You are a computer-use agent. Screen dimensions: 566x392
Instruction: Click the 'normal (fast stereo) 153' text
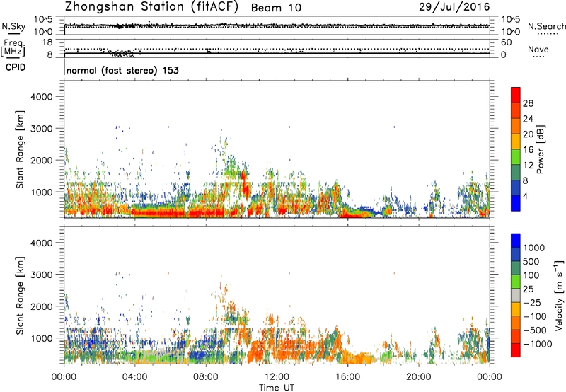pyautogui.click(x=122, y=70)
